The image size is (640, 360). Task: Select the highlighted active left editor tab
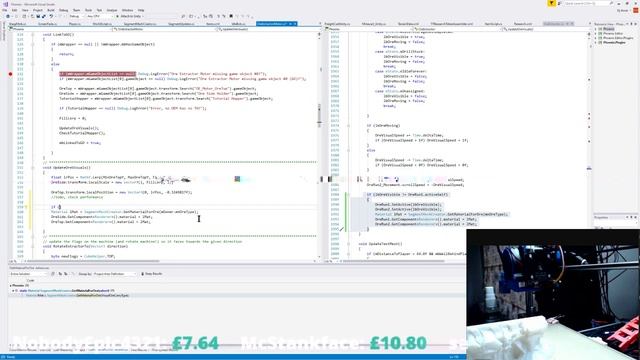point(276,24)
